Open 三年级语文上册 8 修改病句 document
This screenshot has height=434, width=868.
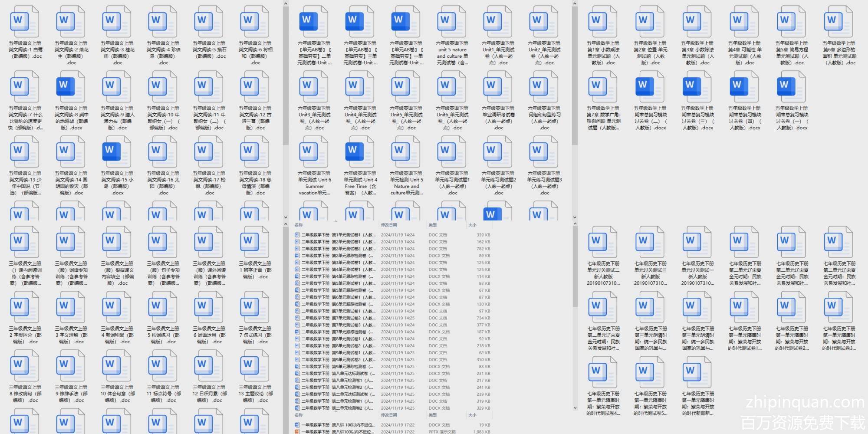[x=24, y=366]
